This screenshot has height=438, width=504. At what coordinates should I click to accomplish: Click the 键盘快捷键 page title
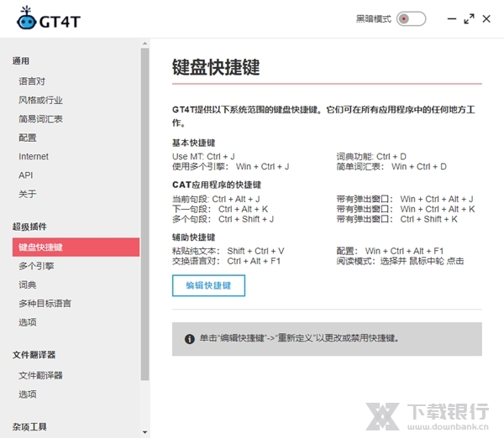216,67
